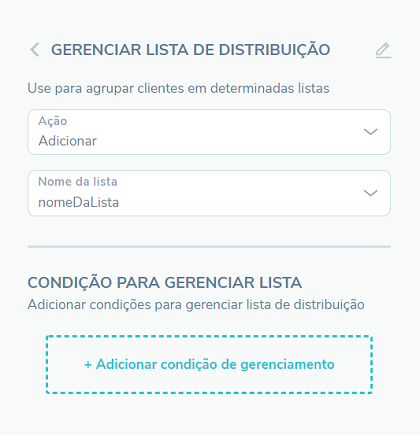Screen dimensions: 420x435
Task: Click the word gerenciamento in the teal link
Action: [x=287, y=365]
